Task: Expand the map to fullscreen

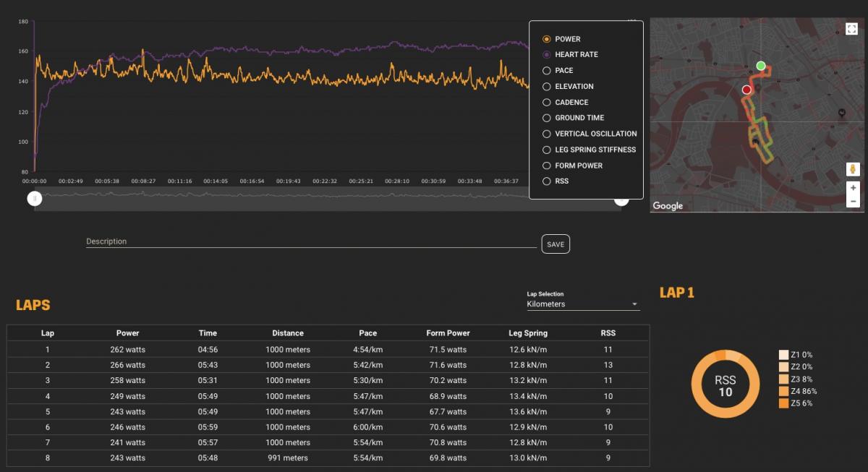Action: tap(851, 29)
